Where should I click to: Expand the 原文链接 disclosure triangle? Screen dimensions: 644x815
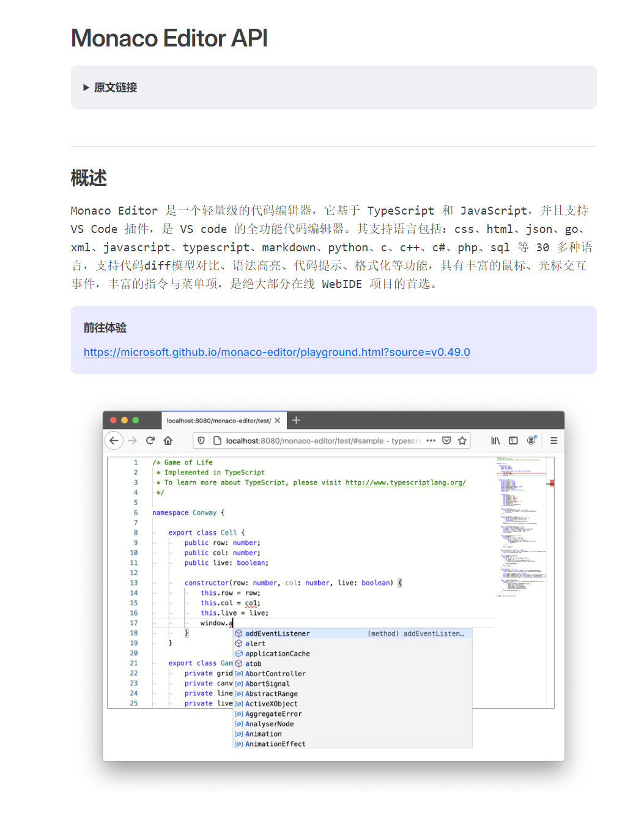coord(86,87)
